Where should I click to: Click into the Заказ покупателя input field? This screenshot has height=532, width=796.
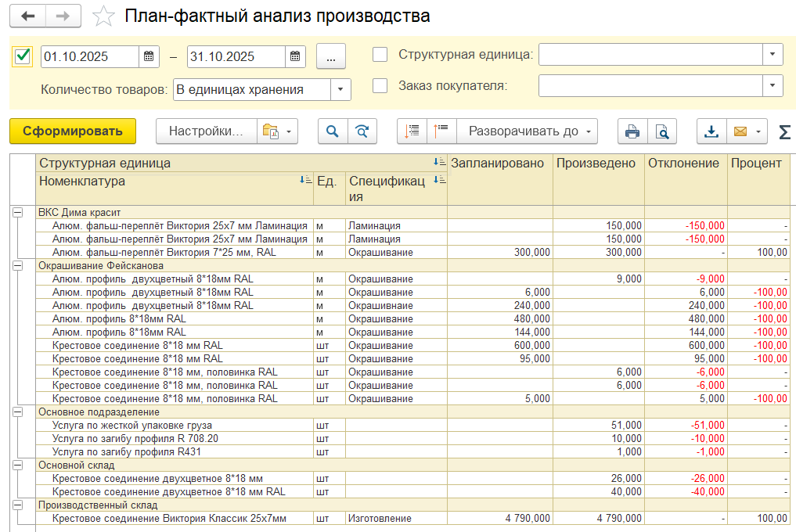(650, 85)
